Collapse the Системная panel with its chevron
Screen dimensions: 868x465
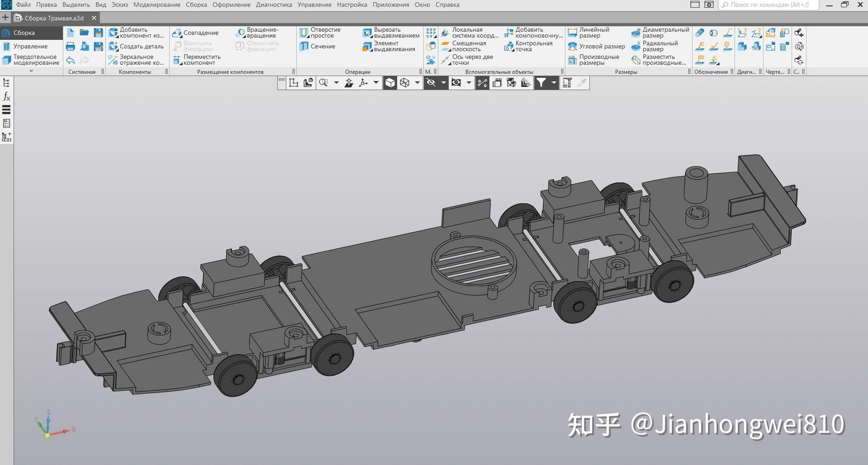[x=32, y=71]
